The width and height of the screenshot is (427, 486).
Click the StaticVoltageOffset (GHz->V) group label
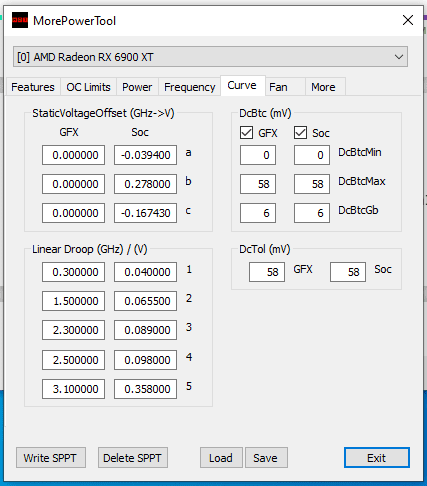(103, 113)
